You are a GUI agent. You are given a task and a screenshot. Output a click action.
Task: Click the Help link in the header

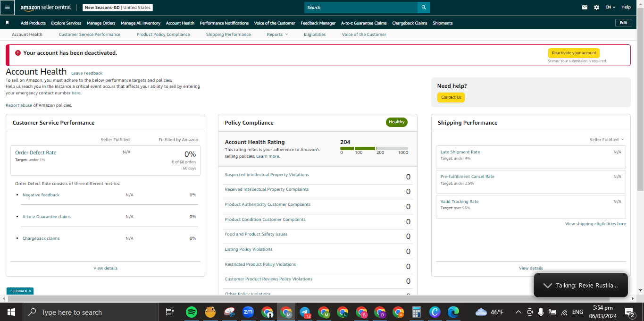pyautogui.click(x=626, y=7)
